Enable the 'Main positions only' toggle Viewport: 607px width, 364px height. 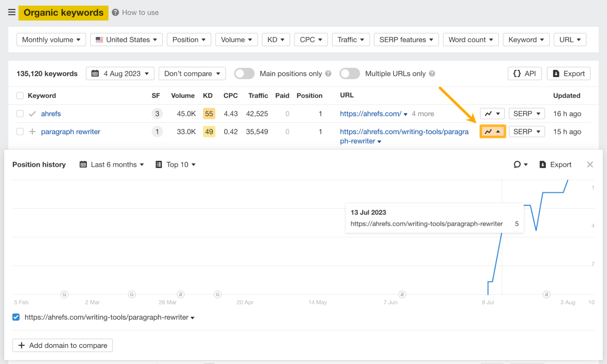(x=244, y=73)
